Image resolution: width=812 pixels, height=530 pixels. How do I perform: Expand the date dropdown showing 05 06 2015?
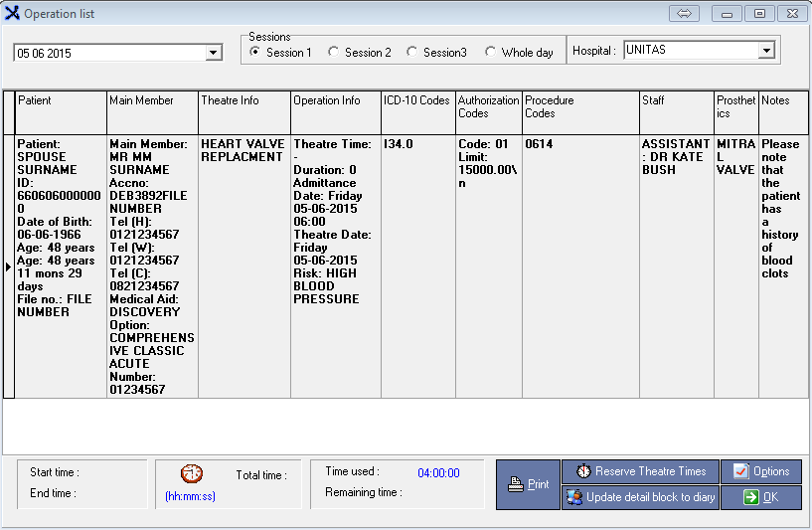[x=214, y=53]
